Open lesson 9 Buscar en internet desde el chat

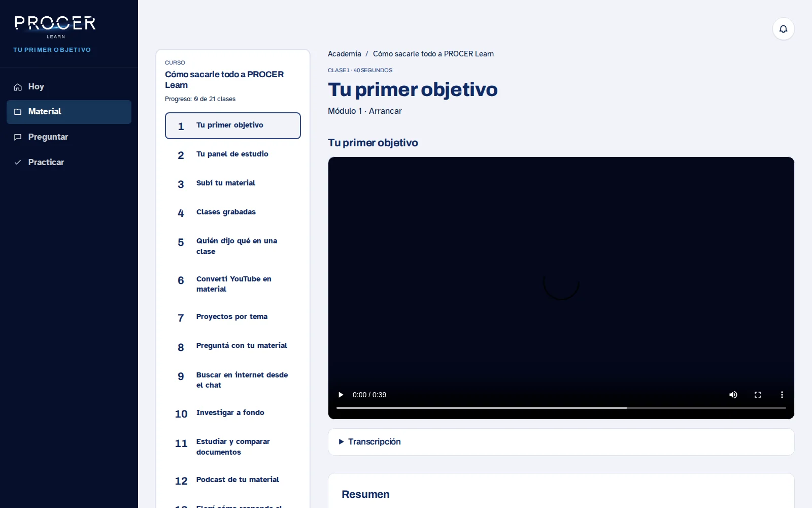[x=233, y=380]
